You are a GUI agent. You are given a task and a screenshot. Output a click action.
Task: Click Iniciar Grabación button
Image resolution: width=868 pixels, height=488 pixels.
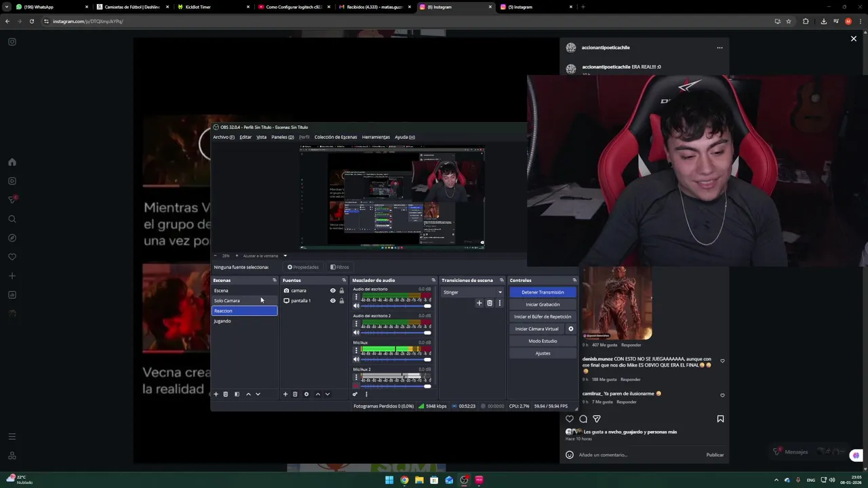tap(542, 304)
